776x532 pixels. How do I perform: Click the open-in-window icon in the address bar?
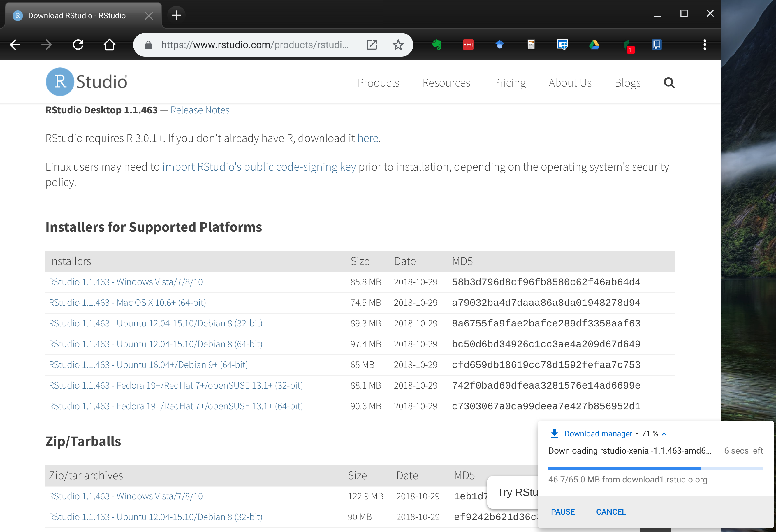372,45
